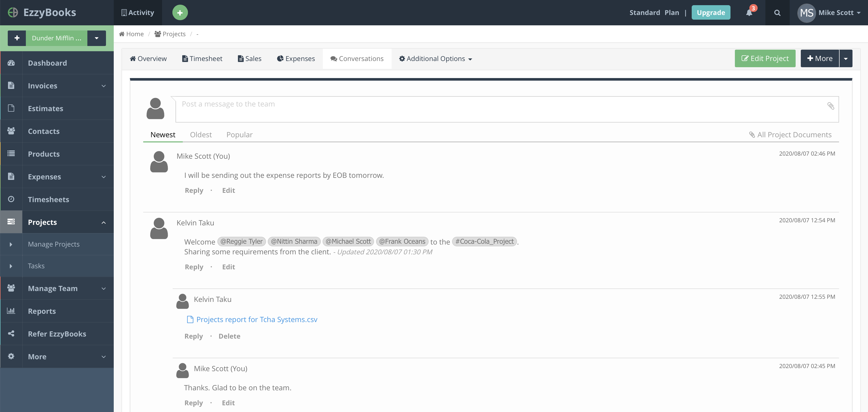The width and height of the screenshot is (868, 412).
Task: Sort conversations by Oldest
Action: pyautogui.click(x=201, y=135)
